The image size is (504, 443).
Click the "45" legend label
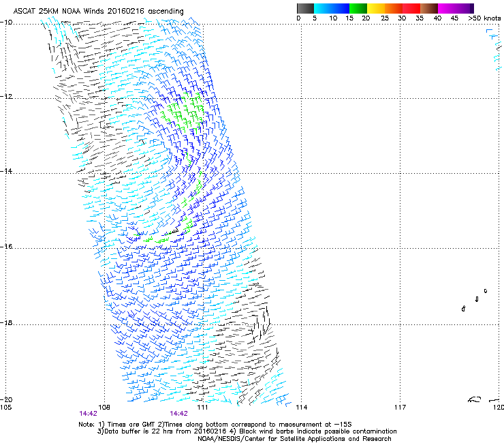pyautogui.click(x=454, y=18)
